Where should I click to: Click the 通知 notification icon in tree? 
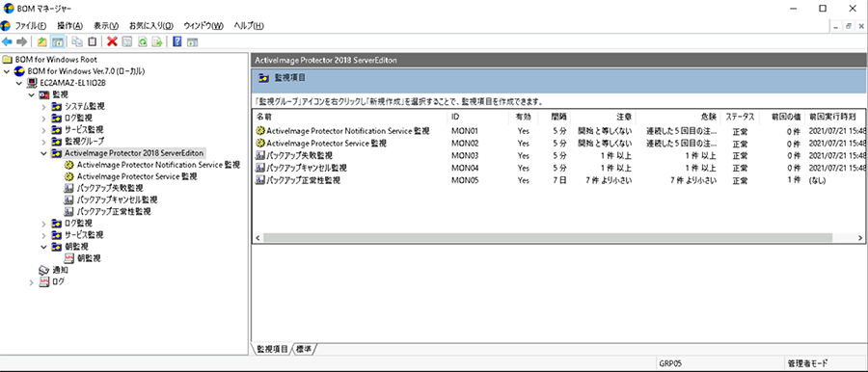[x=44, y=270]
